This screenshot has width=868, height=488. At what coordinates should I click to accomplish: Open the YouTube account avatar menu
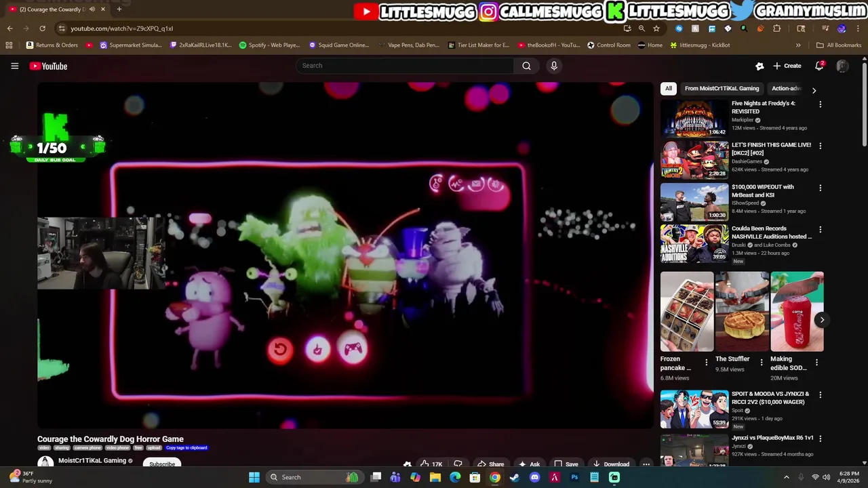point(842,66)
